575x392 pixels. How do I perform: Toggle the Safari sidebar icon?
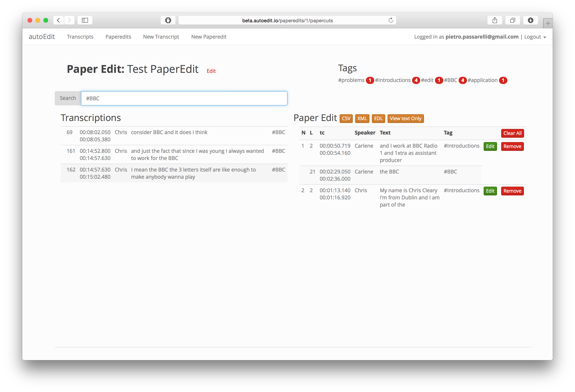click(85, 20)
